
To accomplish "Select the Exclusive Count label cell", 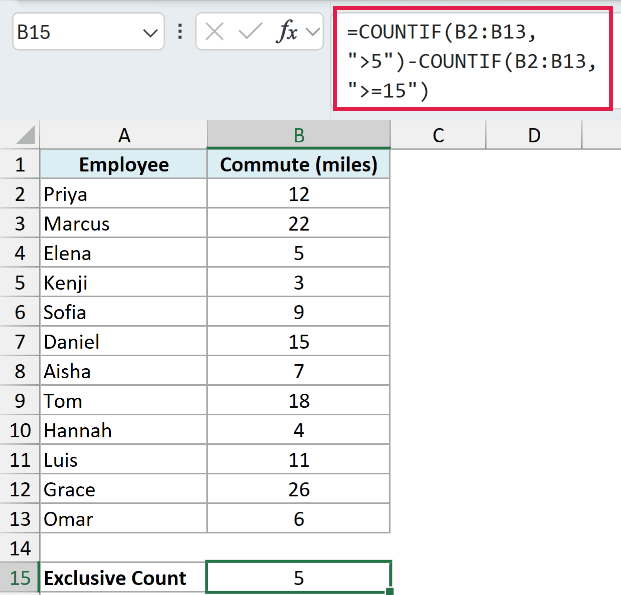I will pos(124,578).
